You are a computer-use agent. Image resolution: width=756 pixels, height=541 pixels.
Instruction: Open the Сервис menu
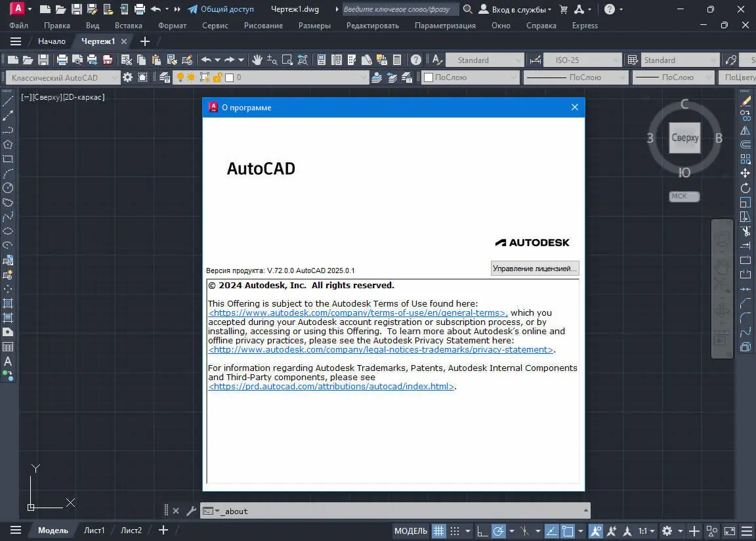point(215,25)
